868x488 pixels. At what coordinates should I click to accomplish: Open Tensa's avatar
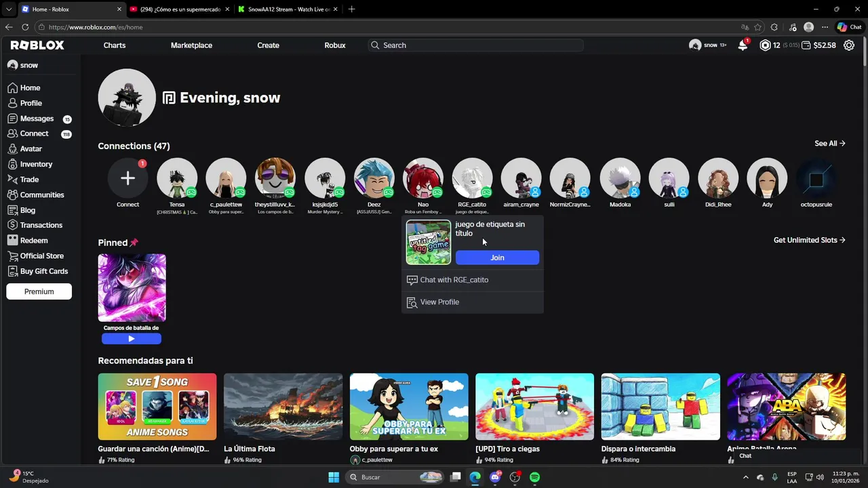point(177,178)
